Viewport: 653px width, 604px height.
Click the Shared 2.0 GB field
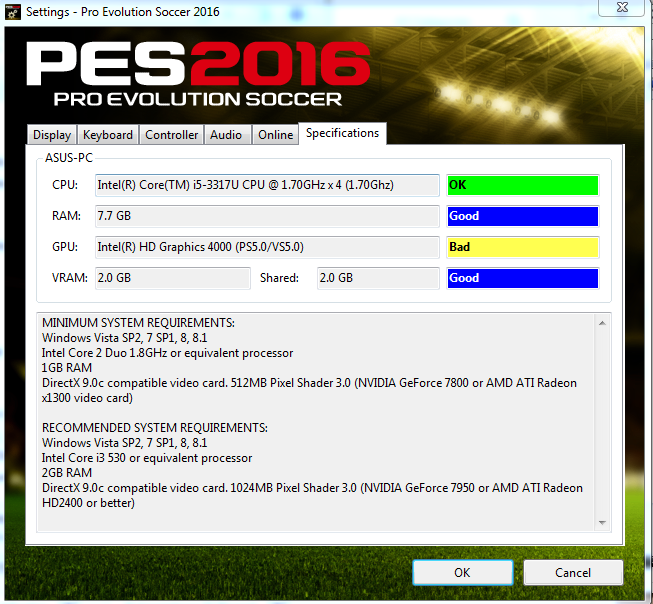click(x=378, y=278)
